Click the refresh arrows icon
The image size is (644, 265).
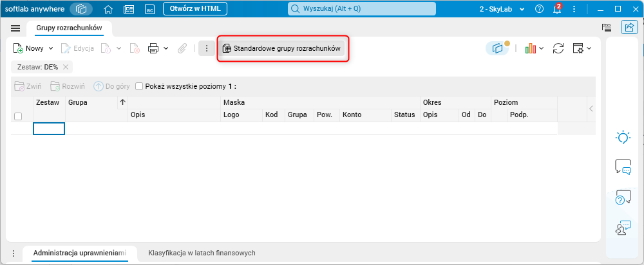tap(558, 48)
